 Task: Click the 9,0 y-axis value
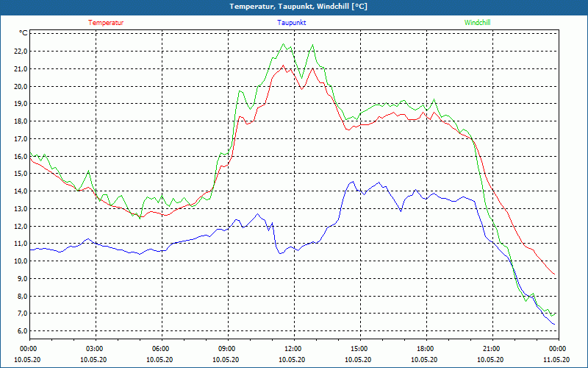pyautogui.click(x=22, y=279)
